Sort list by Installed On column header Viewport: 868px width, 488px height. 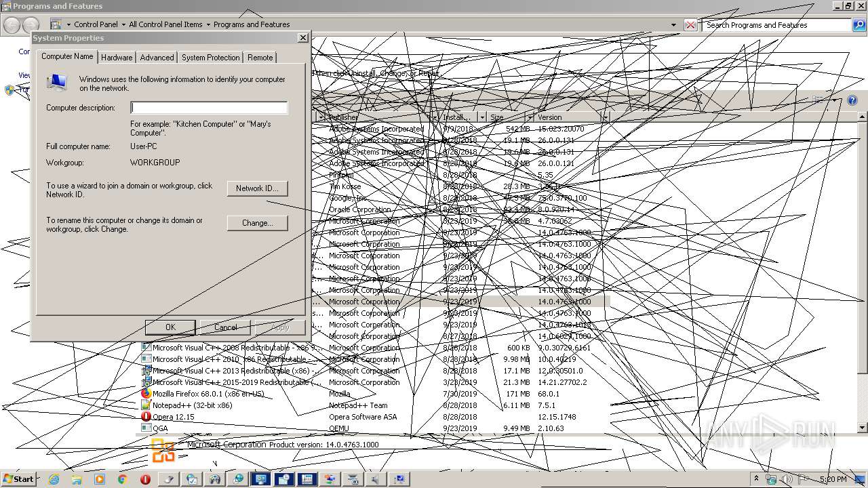(462, 117)
